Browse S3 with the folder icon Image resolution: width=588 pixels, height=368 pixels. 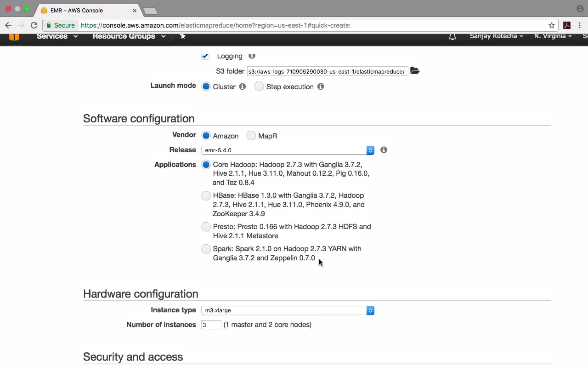(415, 71)
